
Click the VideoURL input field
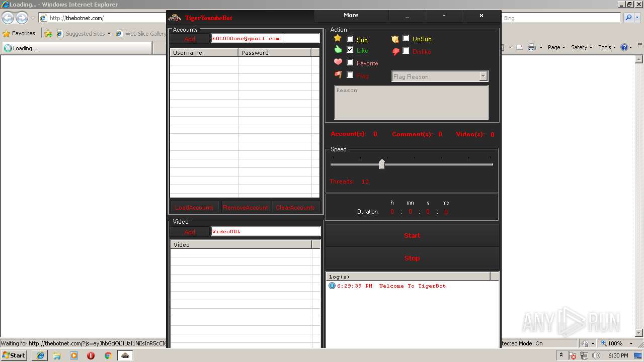[266, 231]
